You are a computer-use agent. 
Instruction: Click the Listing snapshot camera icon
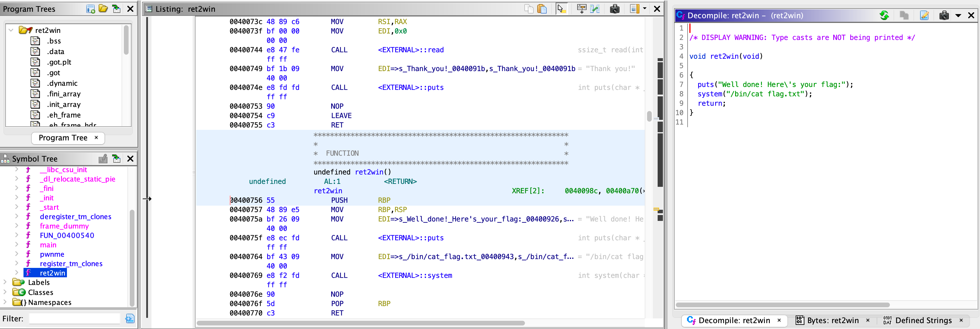(614, 9)
